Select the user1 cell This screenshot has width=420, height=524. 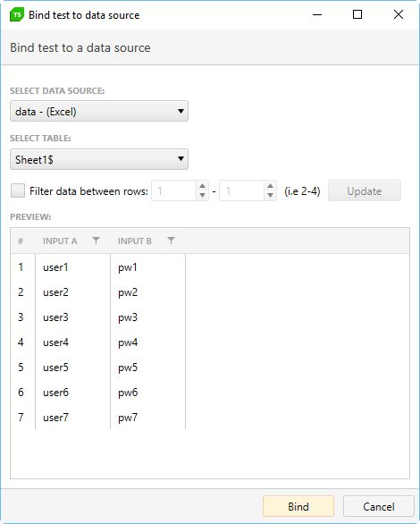[72, 267]
